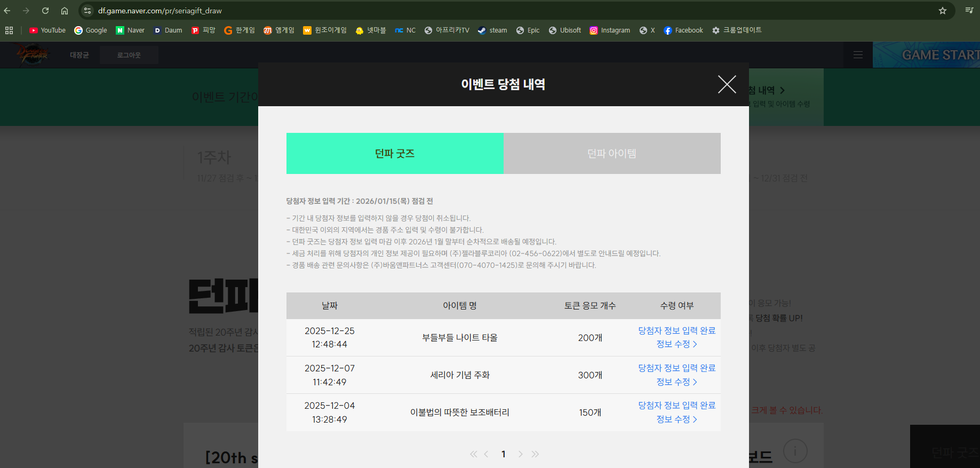Edit info for 세리아 기념 주화 prize
This screenshot has width=980, height=468.
point(676,382)
